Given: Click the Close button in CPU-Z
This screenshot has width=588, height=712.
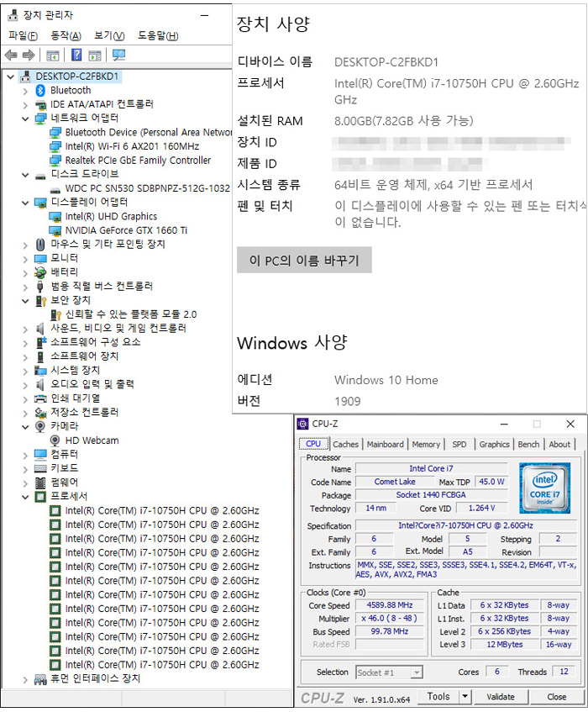Looking at the screenshot, I should [556, 697].
